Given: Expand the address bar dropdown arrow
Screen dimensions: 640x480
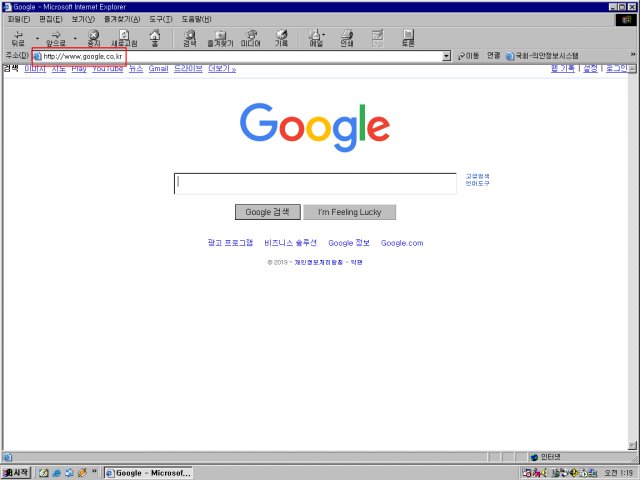Looking at the screenshot, I should coord(447,56).
